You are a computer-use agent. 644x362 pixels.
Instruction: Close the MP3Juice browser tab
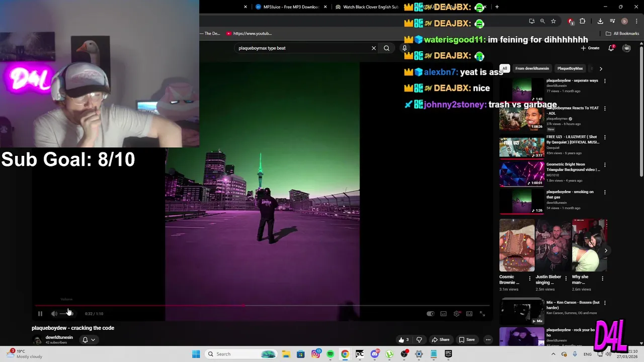[x=325, y=7]
